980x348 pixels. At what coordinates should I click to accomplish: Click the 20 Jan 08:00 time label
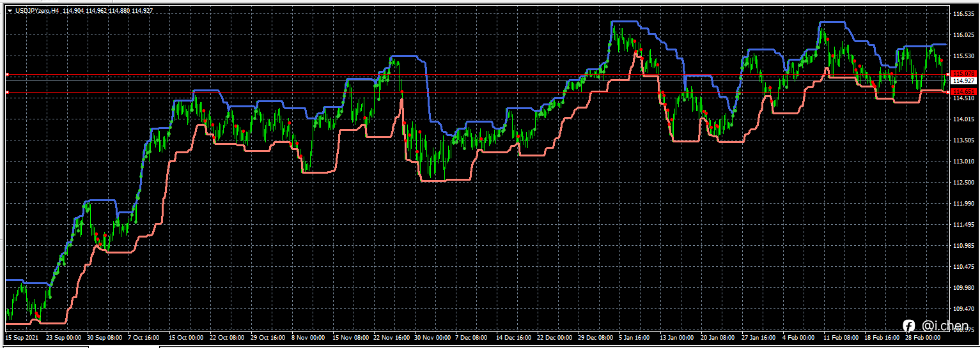coord(719,337)
